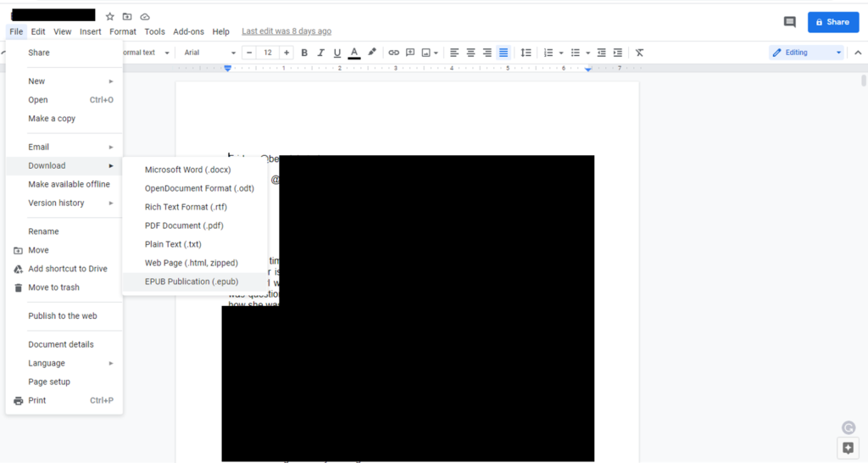868x463 pixels.
Task: Click the font size field showing 12
Action: [268, 53]
